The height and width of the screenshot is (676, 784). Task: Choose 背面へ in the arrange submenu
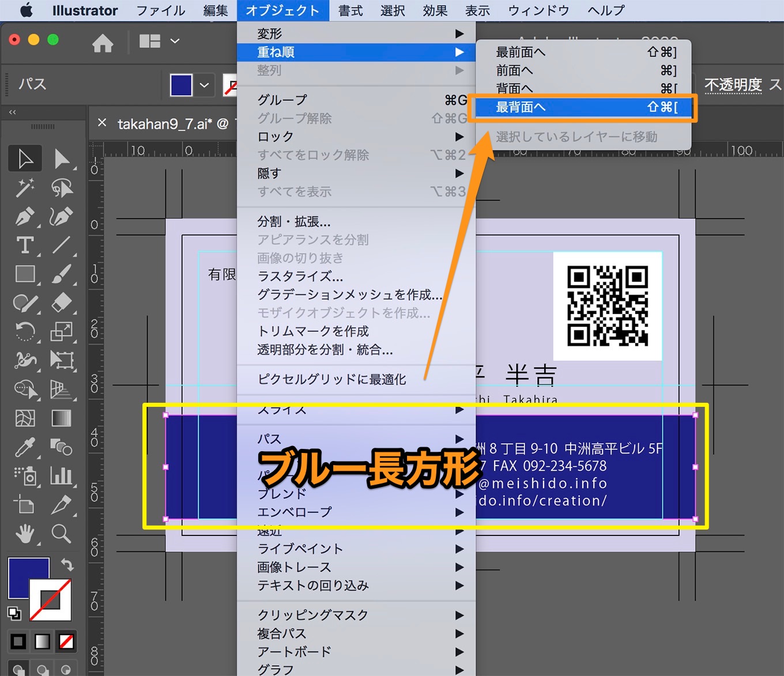[x=583, y=88]
